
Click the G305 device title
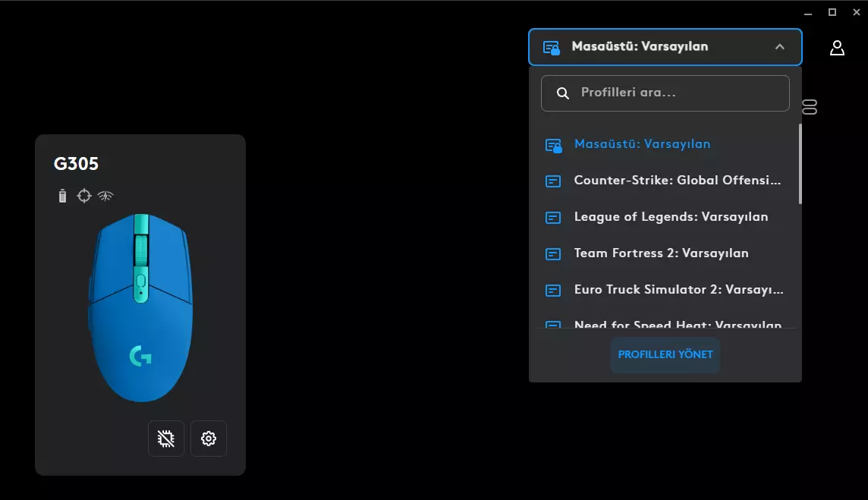click(76, 164)
